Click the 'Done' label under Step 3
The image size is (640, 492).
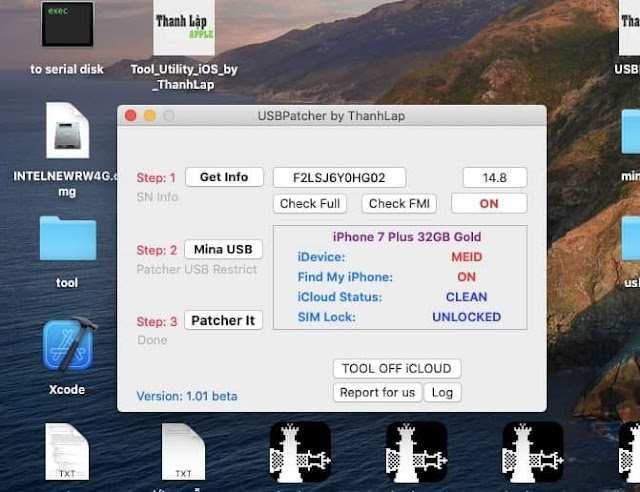[x=152, y=340]
